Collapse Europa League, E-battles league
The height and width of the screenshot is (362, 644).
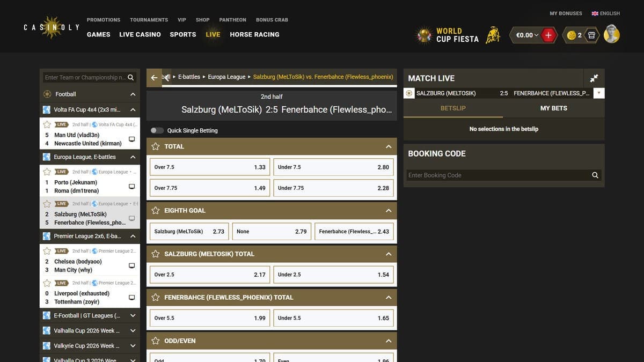point(133,157)
